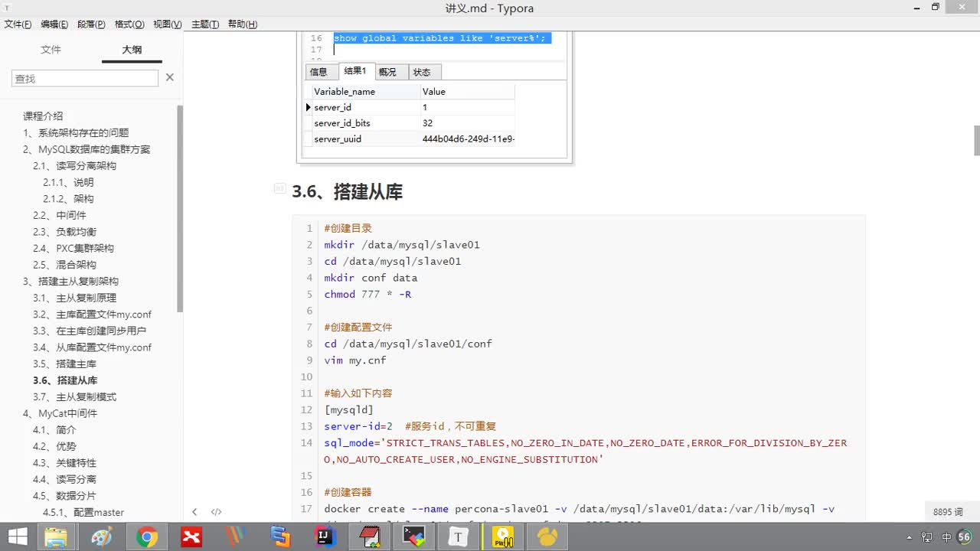Image resolution: width=980 pixels, height=551 pixels.
Task: Open IntelliJ IDEA from the taskbar
Action: (x=325, y=537)
